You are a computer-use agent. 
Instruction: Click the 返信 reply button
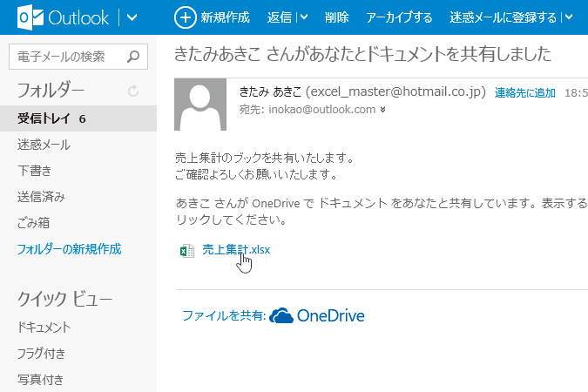279,17
